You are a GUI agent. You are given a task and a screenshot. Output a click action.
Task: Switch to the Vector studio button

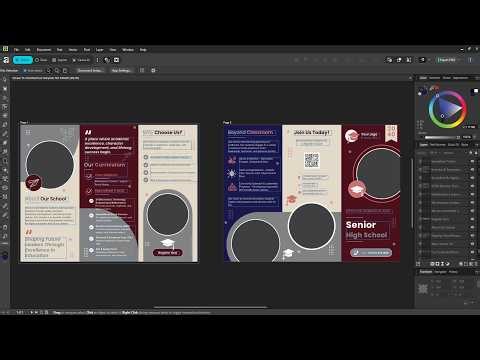click(x=23, y=60)
